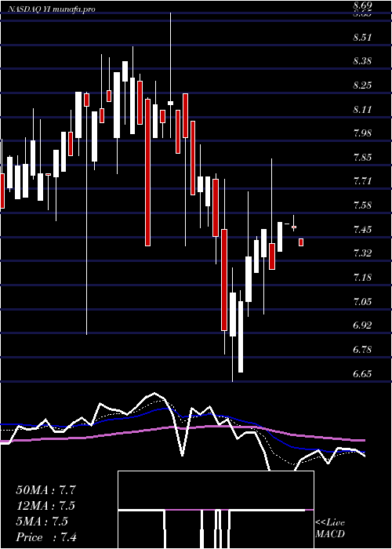The width and height of the screenshot is (392, 549).
Task: Select the 6.65 price axis label
Action: [362, 373]
